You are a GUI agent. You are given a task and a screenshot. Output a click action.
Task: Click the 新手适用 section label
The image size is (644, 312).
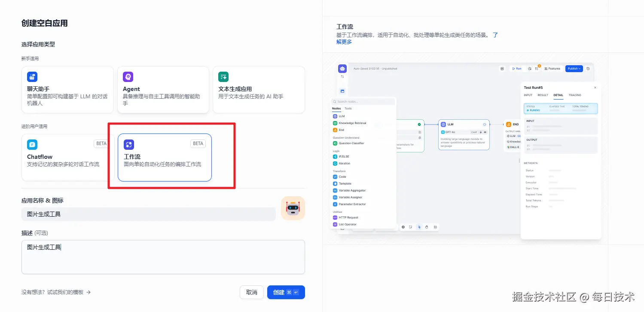click(30, 59)
